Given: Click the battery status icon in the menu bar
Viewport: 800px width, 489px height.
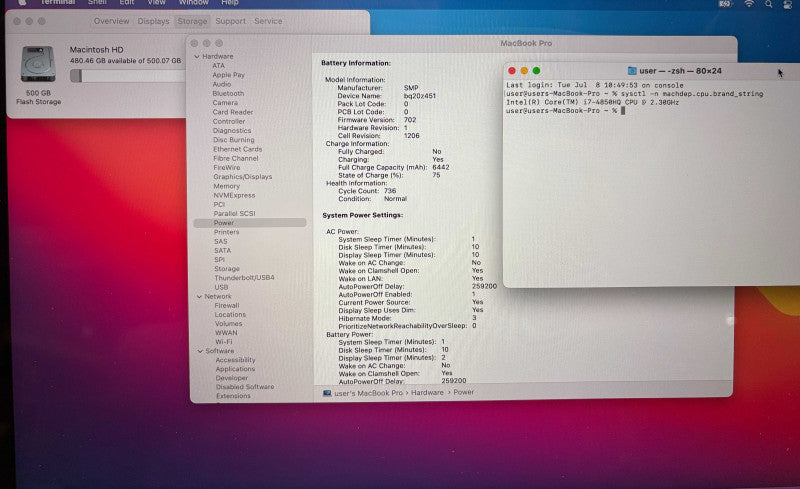Looking at the screenshot, I should coord(725,4).
